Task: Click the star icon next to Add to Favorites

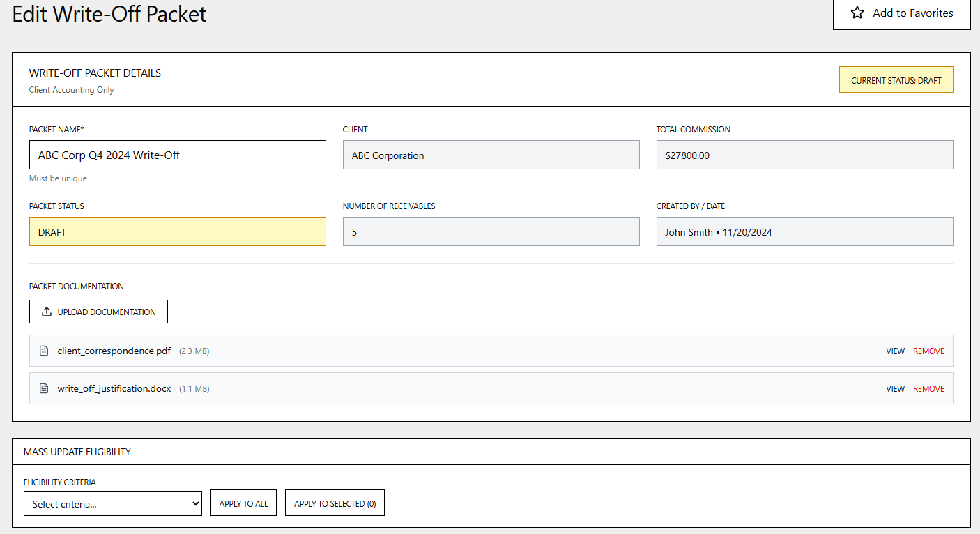Action: 858,13
